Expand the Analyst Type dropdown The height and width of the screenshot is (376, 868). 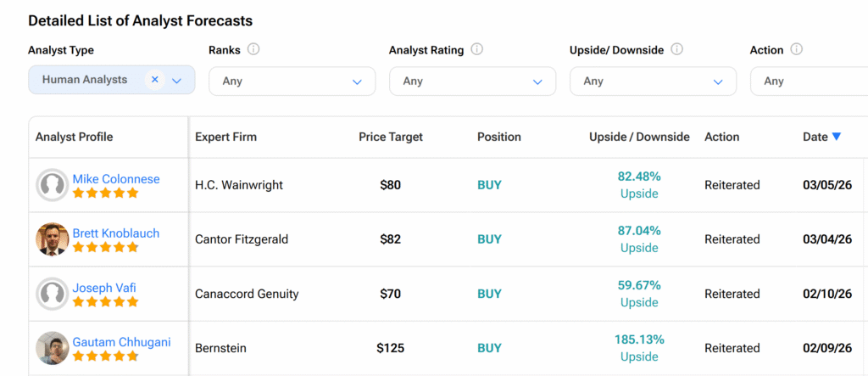(176, 81)
